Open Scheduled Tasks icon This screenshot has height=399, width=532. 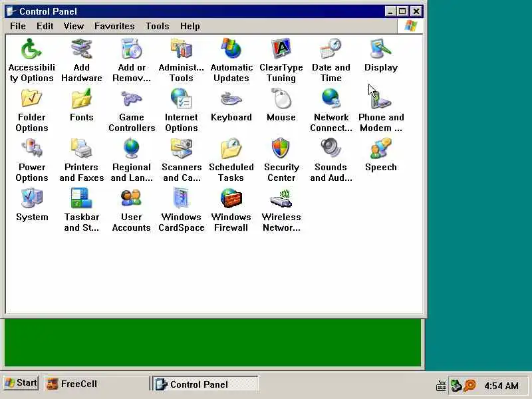coord(231,148)
